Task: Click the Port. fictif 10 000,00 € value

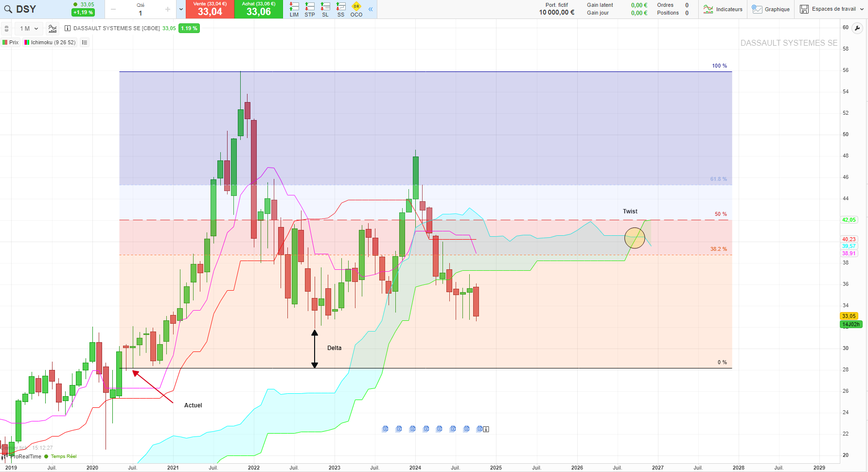Action: coord(557,13)
